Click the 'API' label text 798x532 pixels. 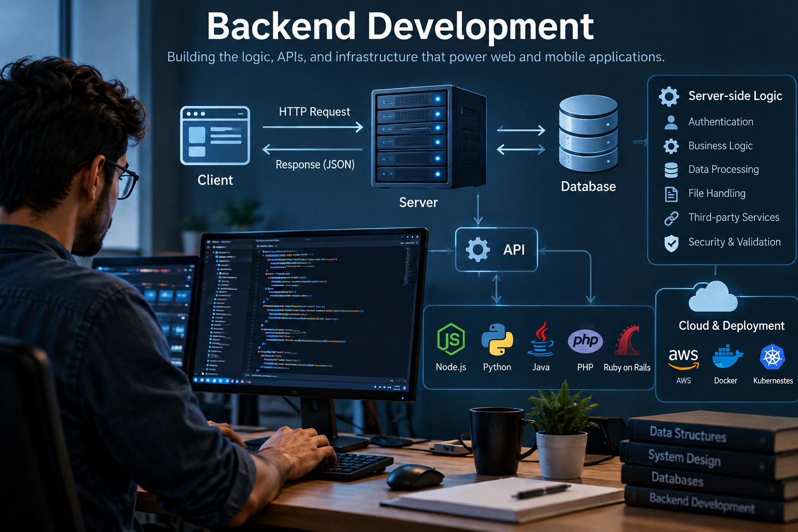514,250
